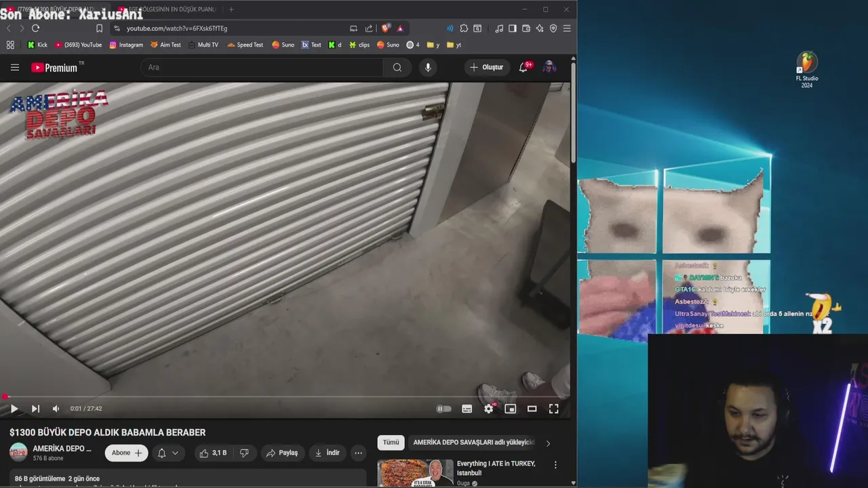868x488 pixels.
Task: Open Brave Rewards triangle icon
Action: (400, 28)
